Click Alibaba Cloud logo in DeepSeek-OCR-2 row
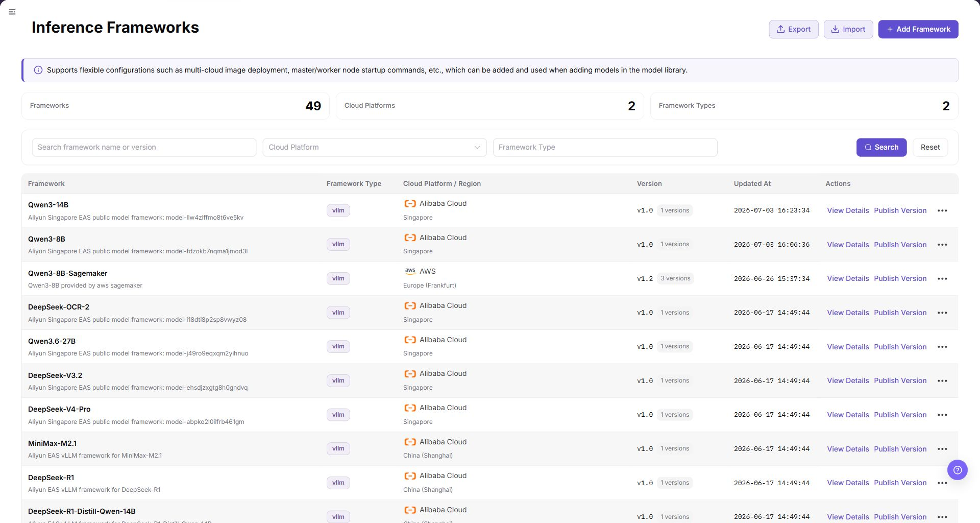This screenshot has height=523, width=980. tap(410, 305)
